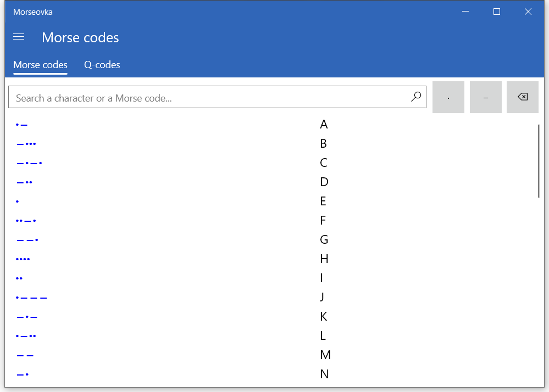Insert a dash into the search
Viewport: 549px width, 392px height.
(486, 97)
